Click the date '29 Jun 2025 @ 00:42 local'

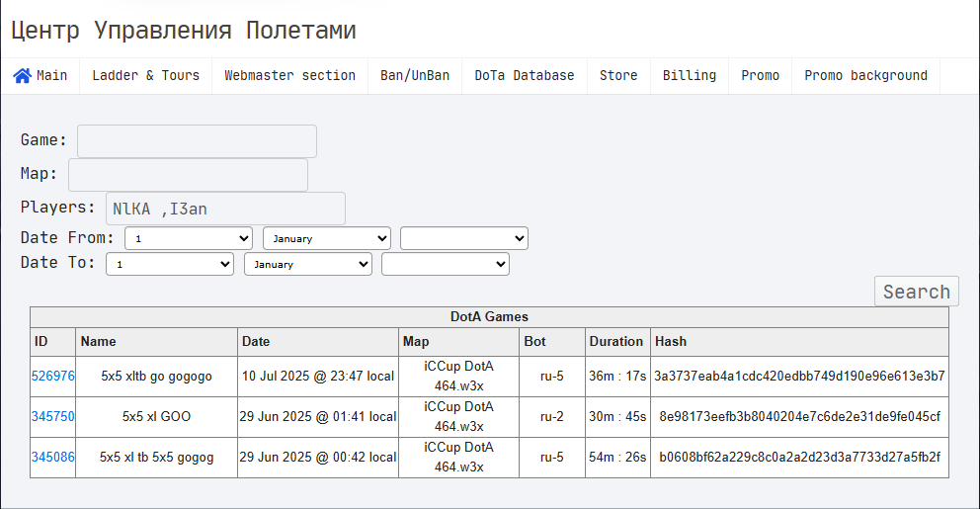318,457
